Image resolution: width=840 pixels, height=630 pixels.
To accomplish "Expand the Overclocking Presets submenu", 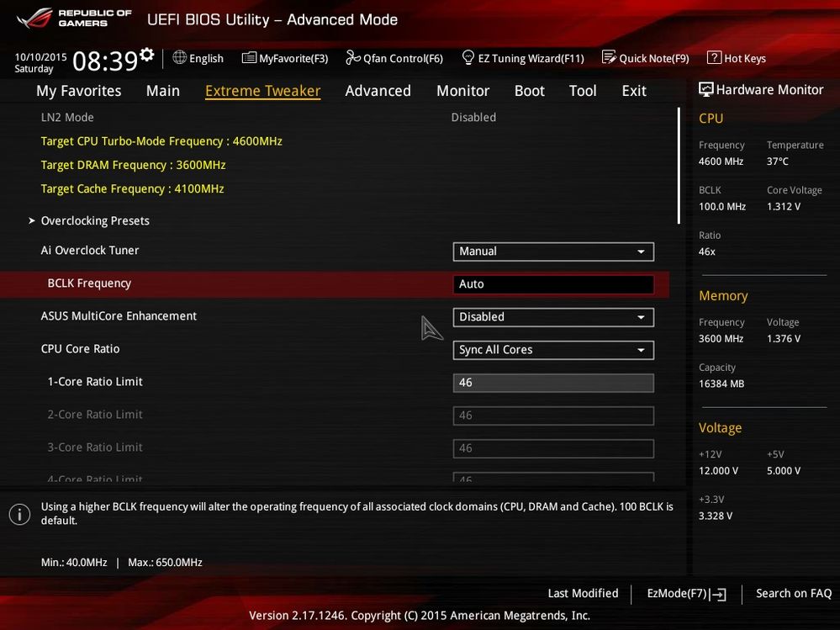I will (95, 220).
